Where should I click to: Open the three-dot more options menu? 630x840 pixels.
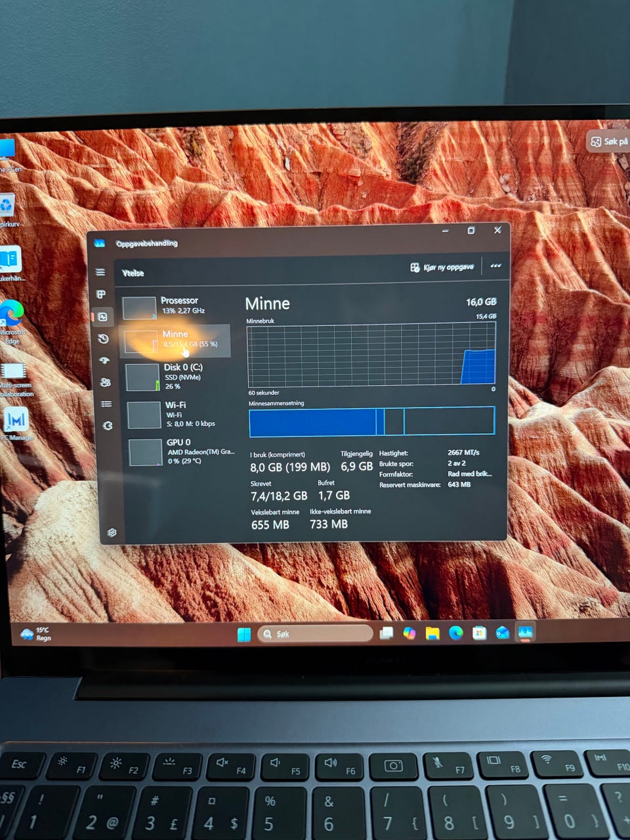[495, 266]
